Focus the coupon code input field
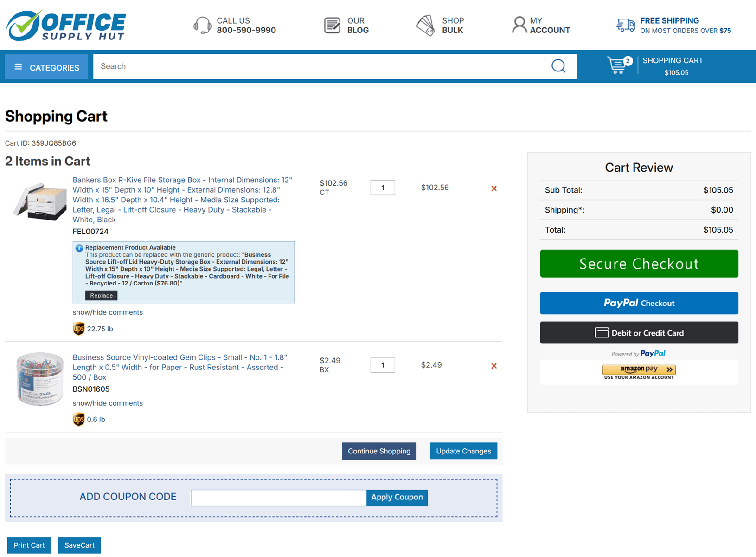 278,498
